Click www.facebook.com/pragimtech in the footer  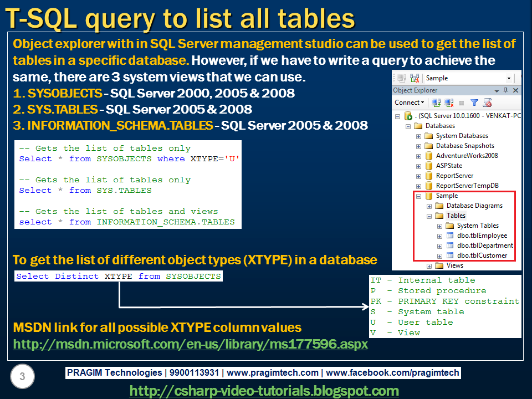pyautogui.click(x=392, y=372)
